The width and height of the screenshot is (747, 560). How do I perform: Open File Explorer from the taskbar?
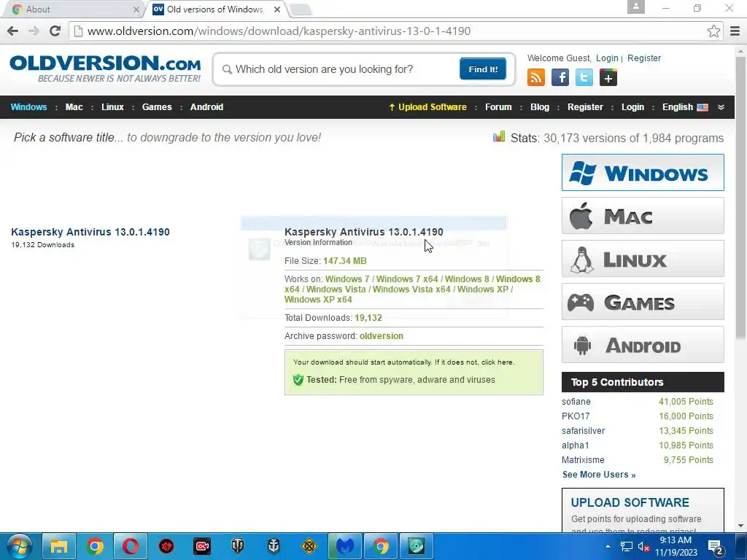(x=59, y=545)
